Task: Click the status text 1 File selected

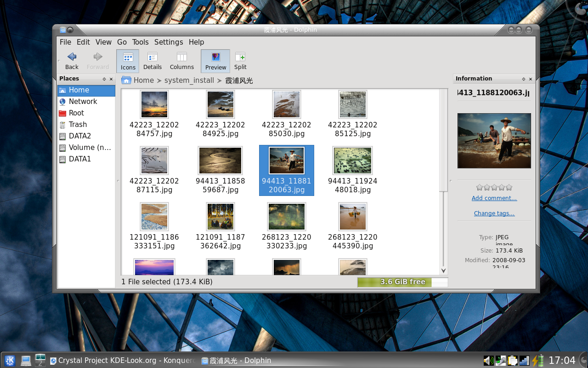Action: 167,282
